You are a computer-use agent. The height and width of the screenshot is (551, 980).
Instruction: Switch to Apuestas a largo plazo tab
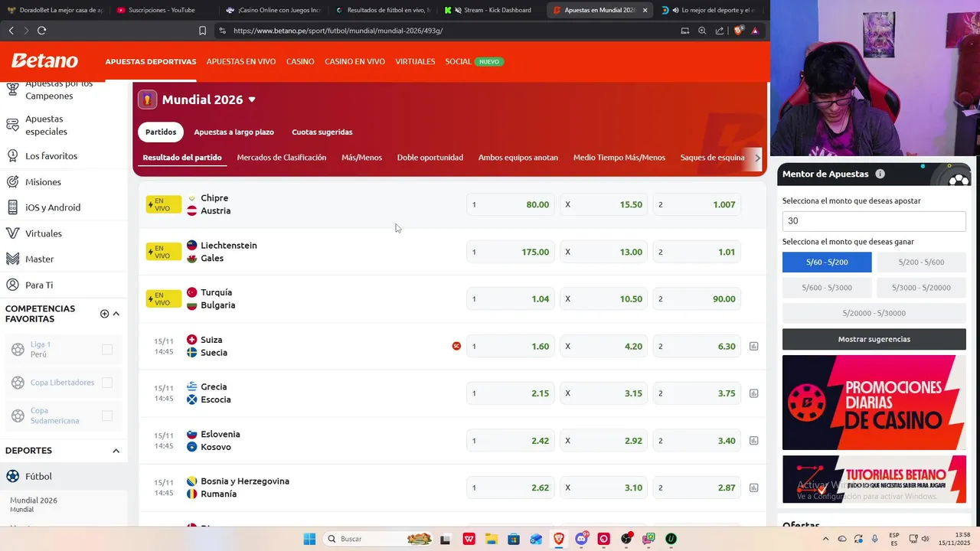coord(234,132)
